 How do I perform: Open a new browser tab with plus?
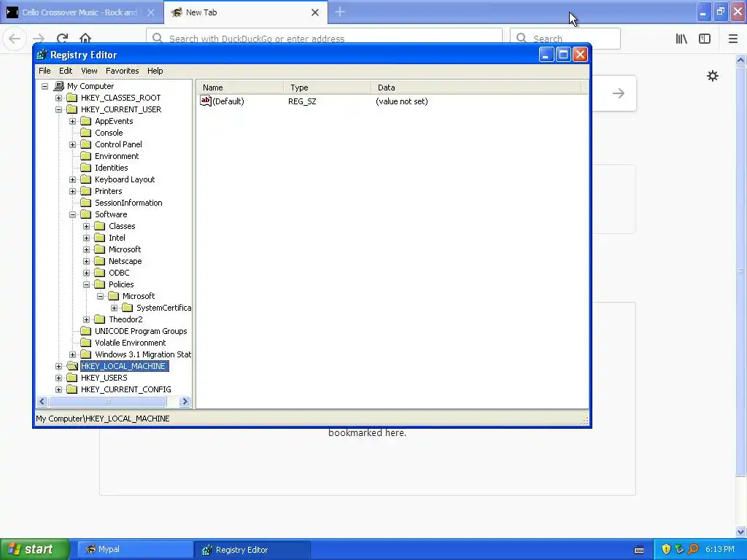pyautogui.click(x=340, y=12)
